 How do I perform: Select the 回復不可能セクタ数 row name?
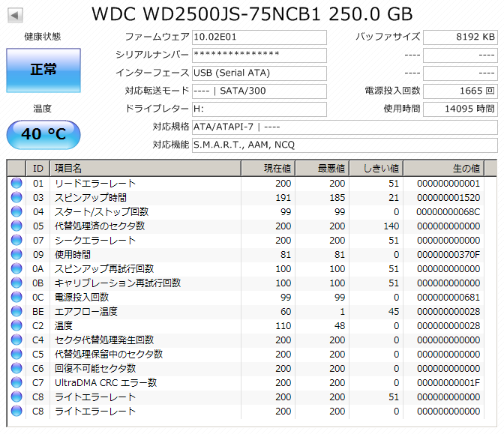click(95, 369)
